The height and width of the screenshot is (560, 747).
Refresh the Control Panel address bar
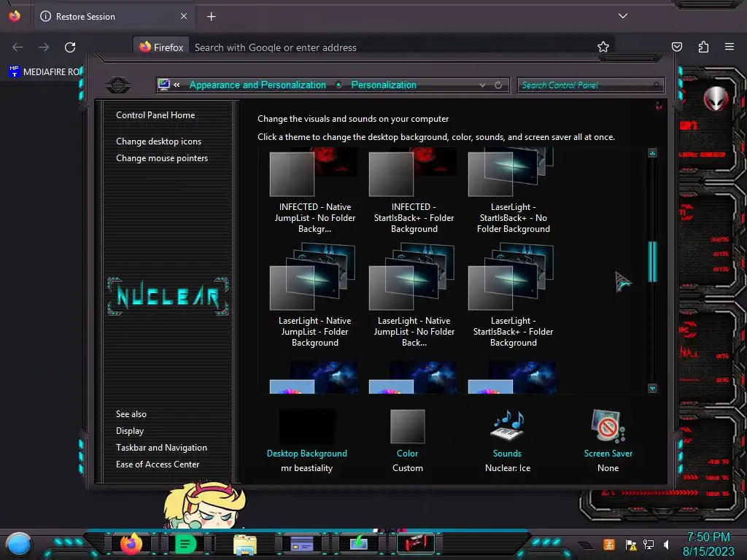pyautogui.click(x=498, y=85)
